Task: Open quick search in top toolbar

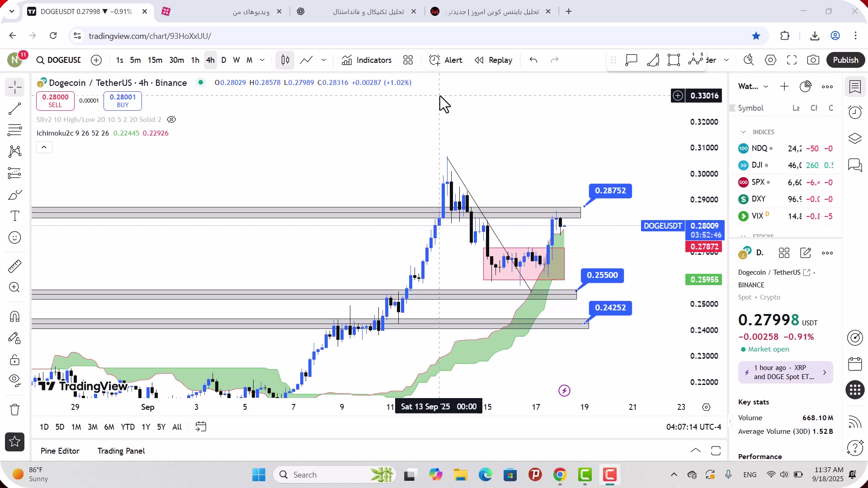Action: click(x=749, y=60)
